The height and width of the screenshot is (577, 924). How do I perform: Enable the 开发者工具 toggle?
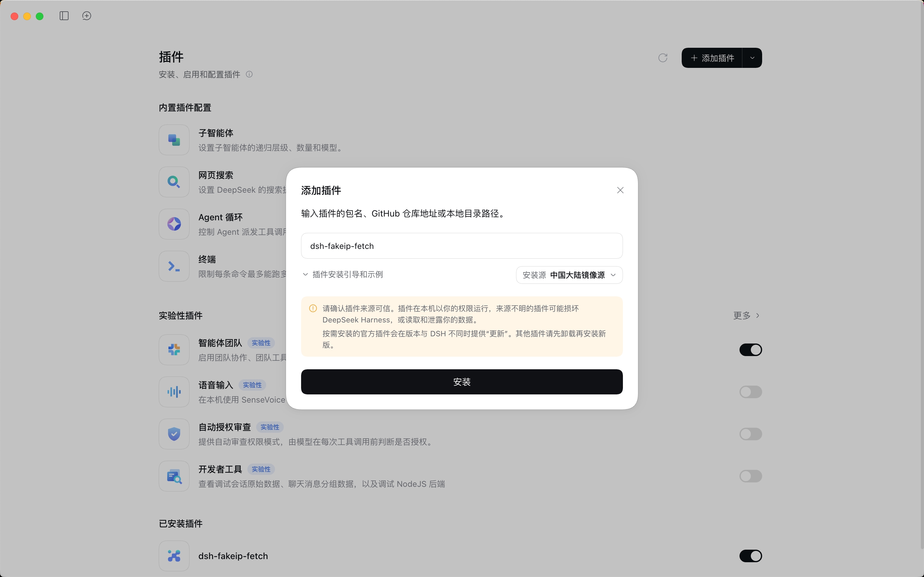[750, 476]
